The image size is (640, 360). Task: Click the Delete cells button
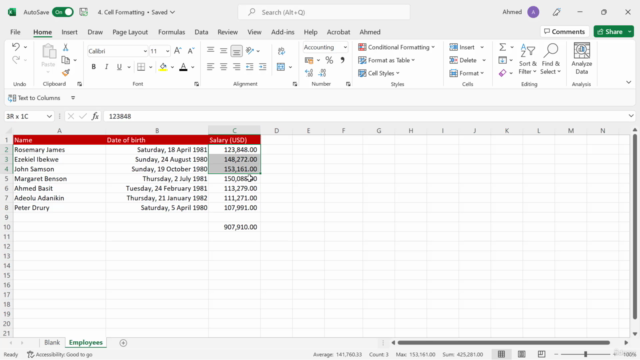click(463, 60)
